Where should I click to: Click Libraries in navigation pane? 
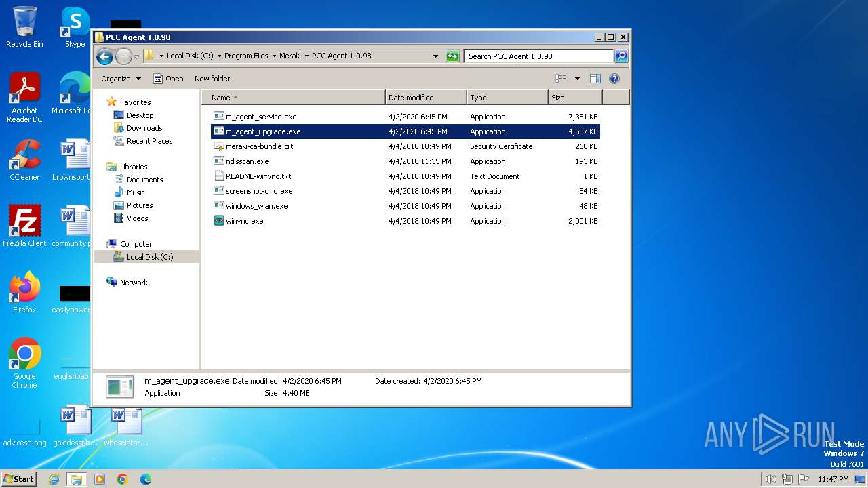click(x=134, y=167)
